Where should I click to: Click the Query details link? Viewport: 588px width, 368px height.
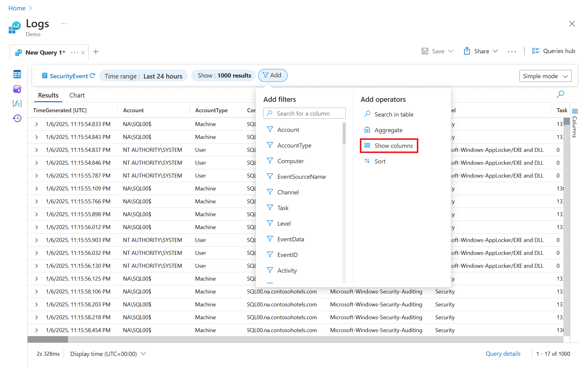coord(503,354)
